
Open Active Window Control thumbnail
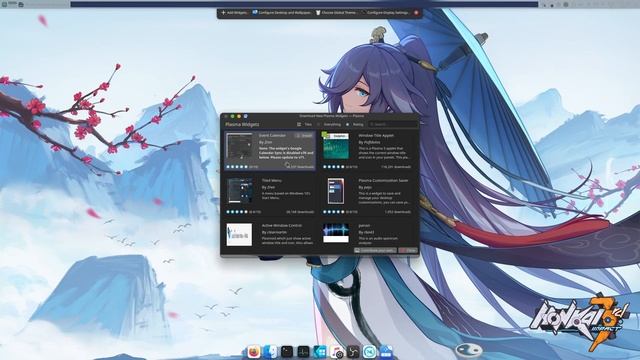pos(239,235)
